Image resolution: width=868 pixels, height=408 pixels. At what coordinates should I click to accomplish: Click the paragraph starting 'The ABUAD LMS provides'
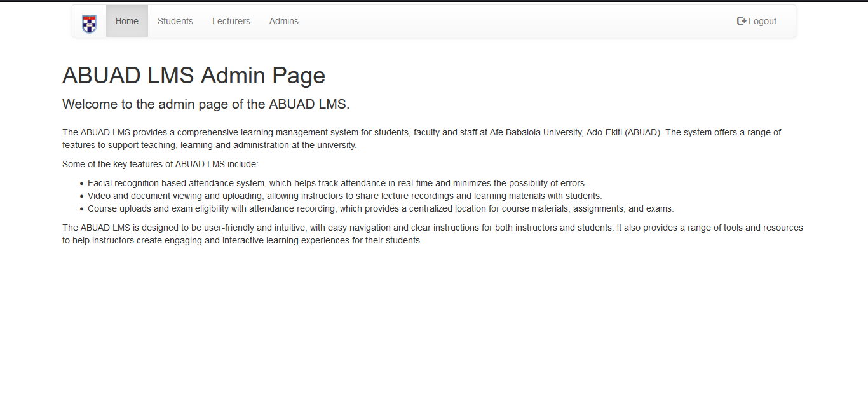(422, 139)
